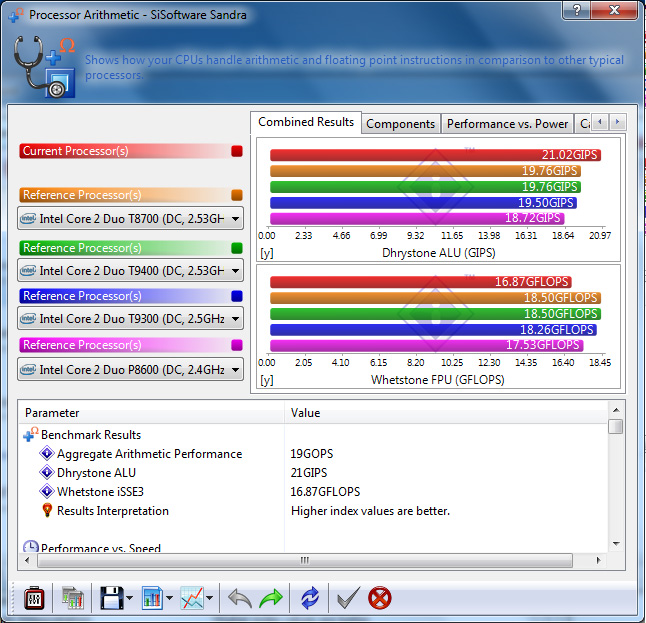Close the Processor Arithmetic window

point(614,10)
